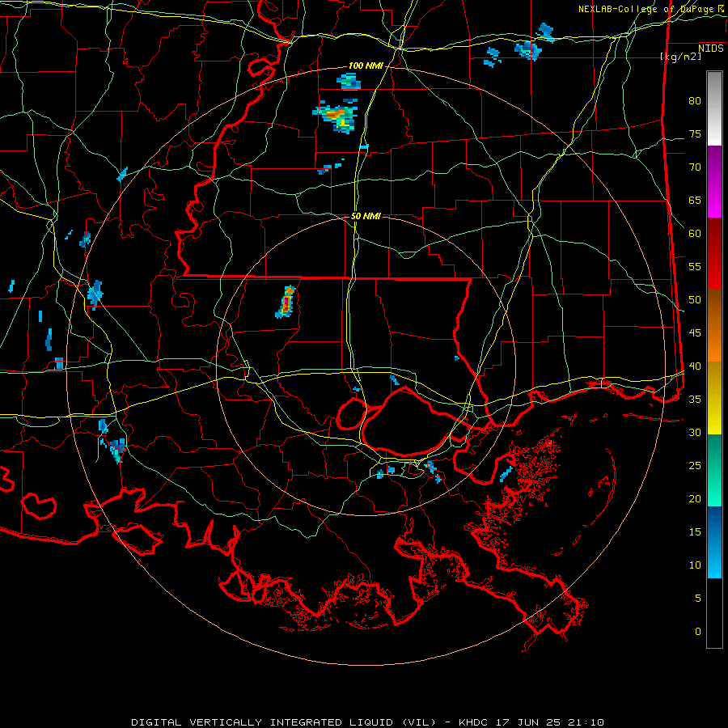Click the [kg/m2] units label
The image size is (728, 728).
(x=681, y=57)
